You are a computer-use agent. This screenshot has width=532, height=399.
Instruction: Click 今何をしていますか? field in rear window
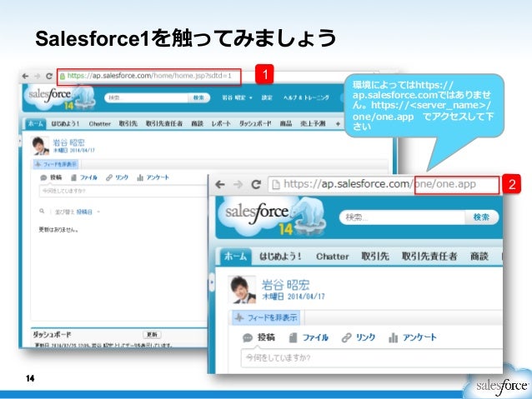[x=123, y=191]
